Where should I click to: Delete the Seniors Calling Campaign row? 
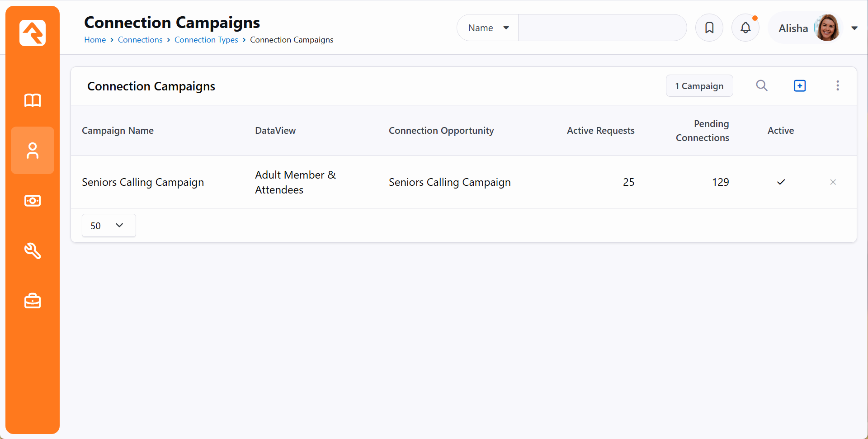pyautogui.click(x=833, y=182)
